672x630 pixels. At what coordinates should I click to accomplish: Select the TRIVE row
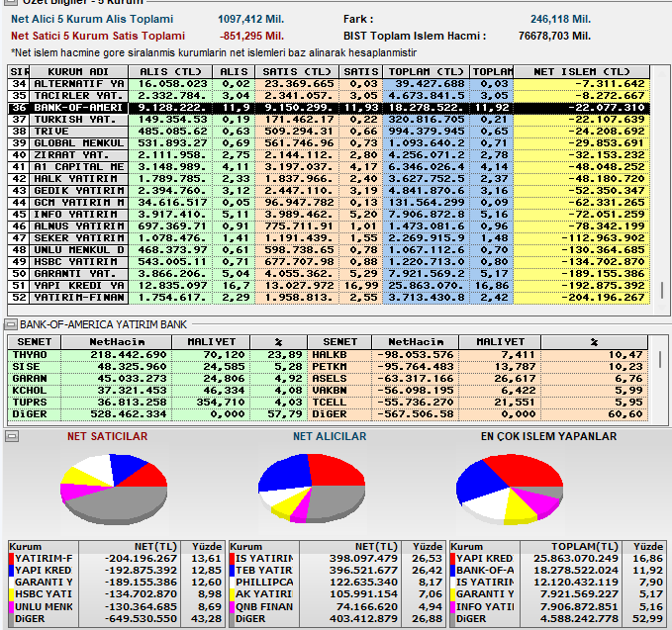click(329, 132)
